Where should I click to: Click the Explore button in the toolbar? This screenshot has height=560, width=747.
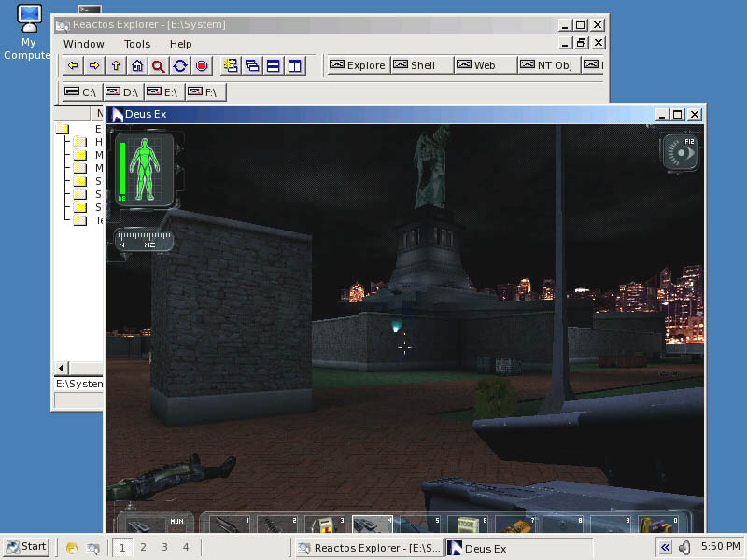pos(358,65)
